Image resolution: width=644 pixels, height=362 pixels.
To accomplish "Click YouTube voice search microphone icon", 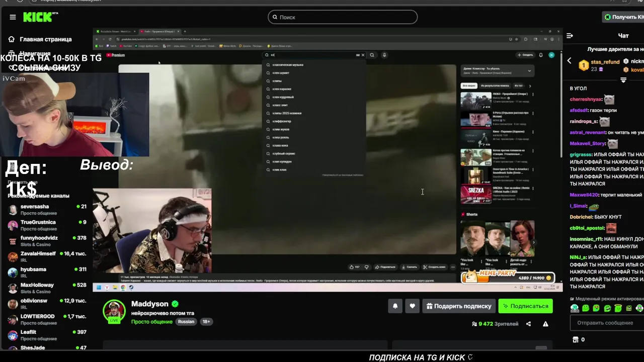I will [x=384, y=55].
